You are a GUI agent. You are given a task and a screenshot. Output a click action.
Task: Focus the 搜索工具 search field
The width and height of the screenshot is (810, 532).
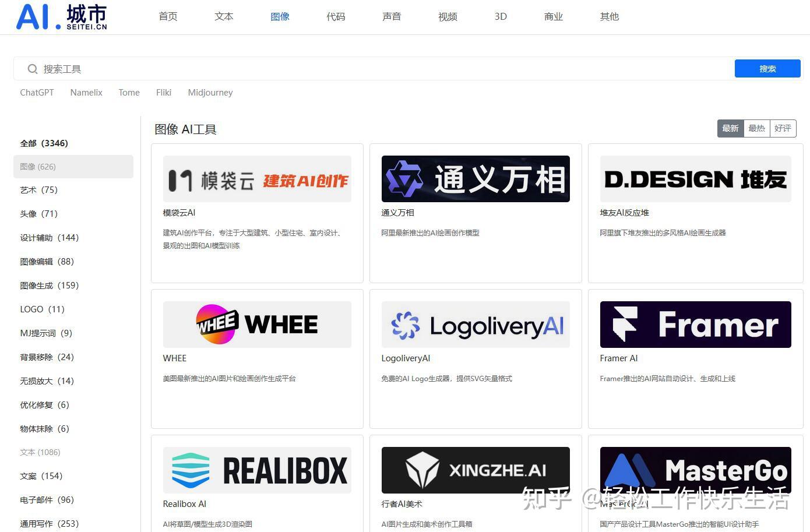[373, 69]
